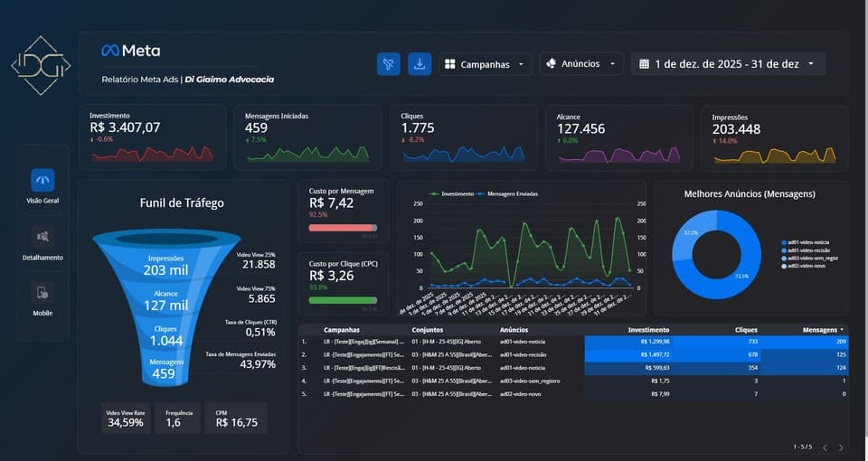868x461 pixels.
Task: Expand the Anúncios filter dropdown
Action: coord(581,64)
